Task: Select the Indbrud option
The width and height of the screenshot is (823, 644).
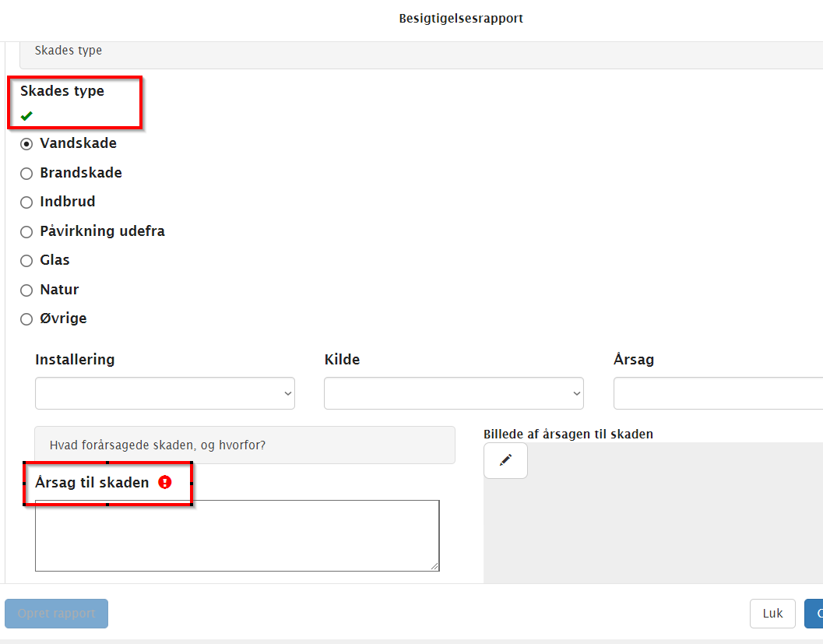Action: tap(26, 202)
